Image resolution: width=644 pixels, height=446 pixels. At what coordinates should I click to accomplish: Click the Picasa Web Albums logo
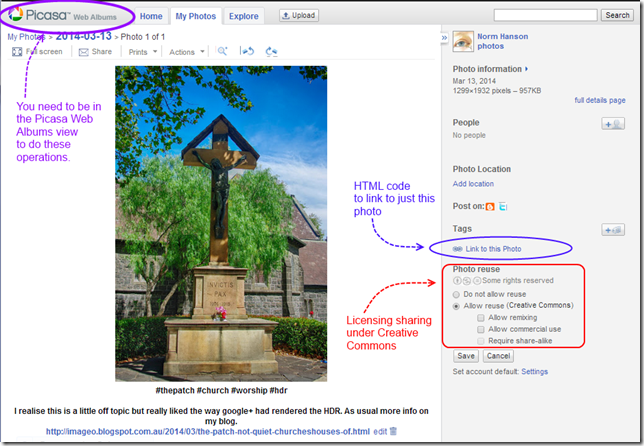[x=63, y=16]
